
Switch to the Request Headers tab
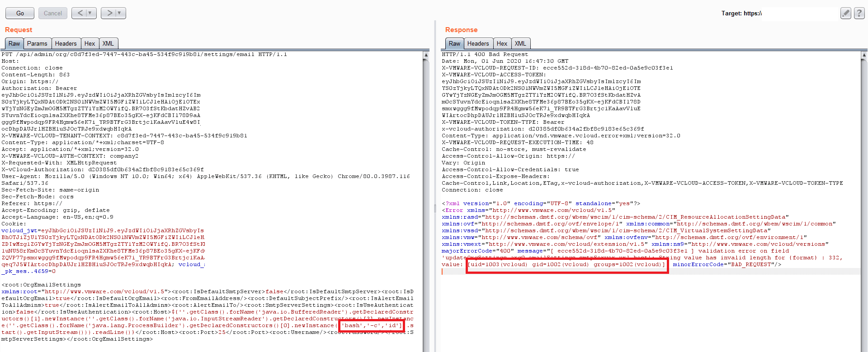click(66, 43)
